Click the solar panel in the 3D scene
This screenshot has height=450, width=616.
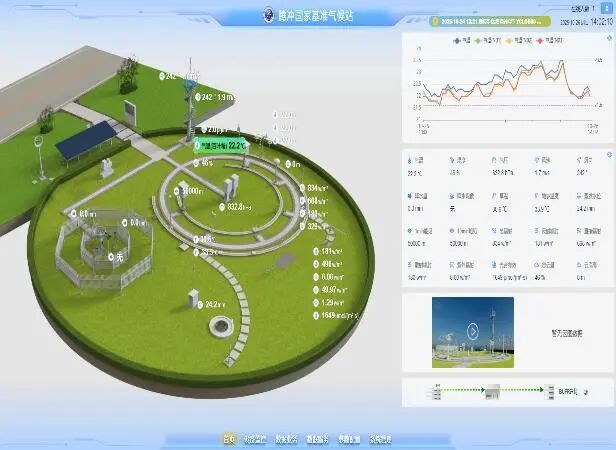84,140
